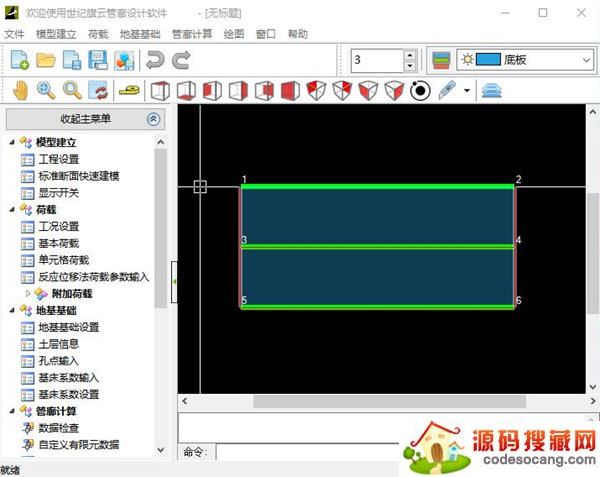Click the colorful 3D model icon
This screenshot has width=600, height=477.
click(124, 60)
